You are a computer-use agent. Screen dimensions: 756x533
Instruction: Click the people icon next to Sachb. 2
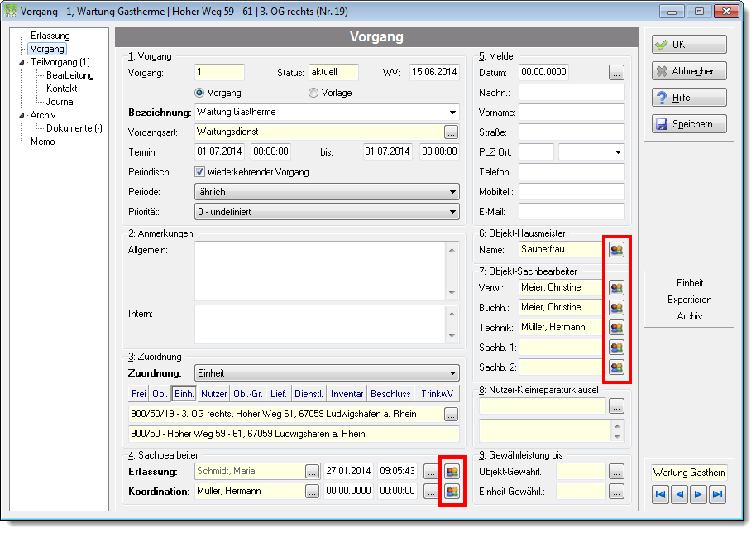pyautogui.click(x=616, y=367)
